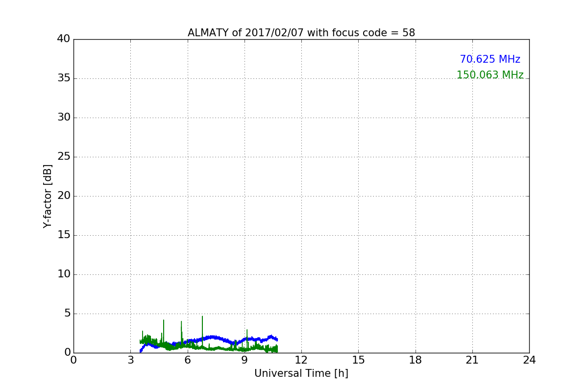Click x-axis tick label 12
Image resolution: width=588 pixels, height=392 pixels.
point(301,360)
